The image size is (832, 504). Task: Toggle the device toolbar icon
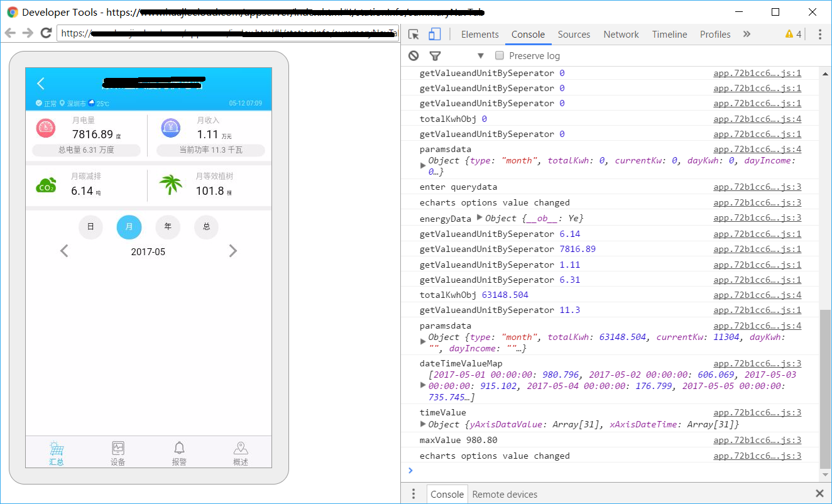(435, 35)
